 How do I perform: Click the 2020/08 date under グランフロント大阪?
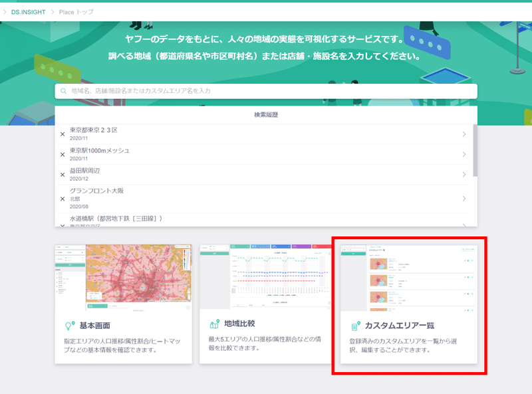point(79,207)
